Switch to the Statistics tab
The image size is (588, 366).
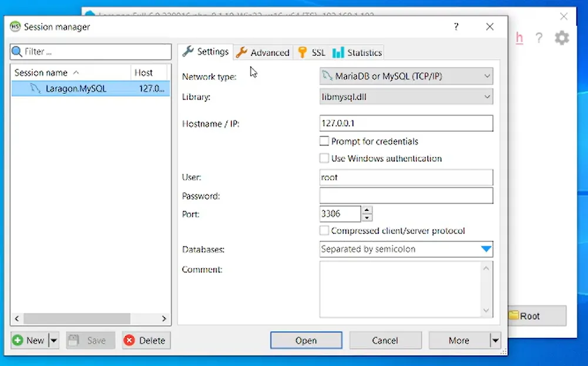(357, 52)
